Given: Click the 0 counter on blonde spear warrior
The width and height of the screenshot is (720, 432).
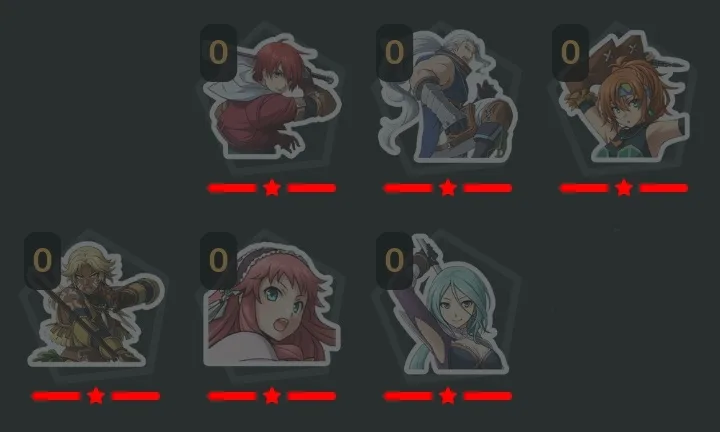Looking at the screenshot, I should click(x=42, y=260).
